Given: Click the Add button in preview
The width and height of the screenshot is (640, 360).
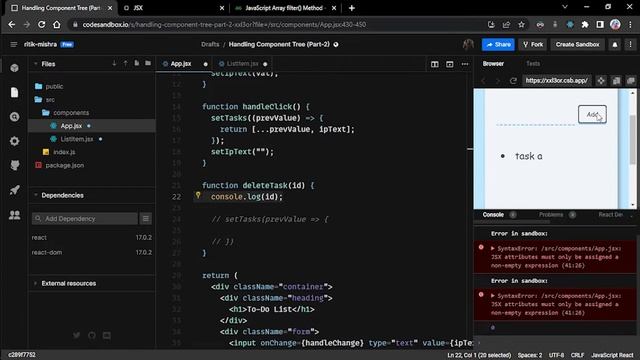Looking at the screenshot, I should (x=592, y=114).
